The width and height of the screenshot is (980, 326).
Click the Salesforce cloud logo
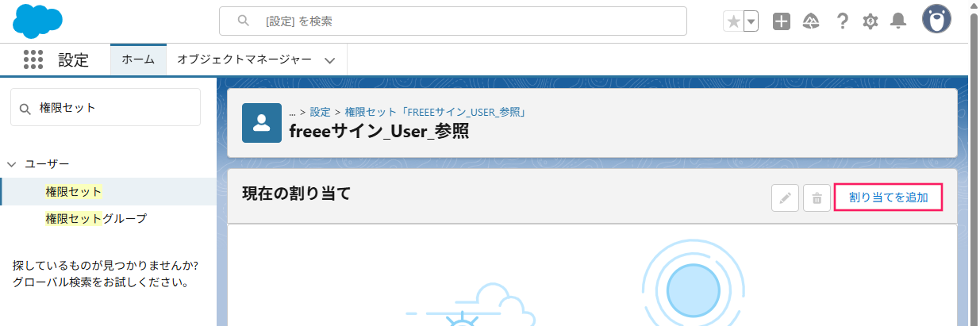[x=37, y=21]
